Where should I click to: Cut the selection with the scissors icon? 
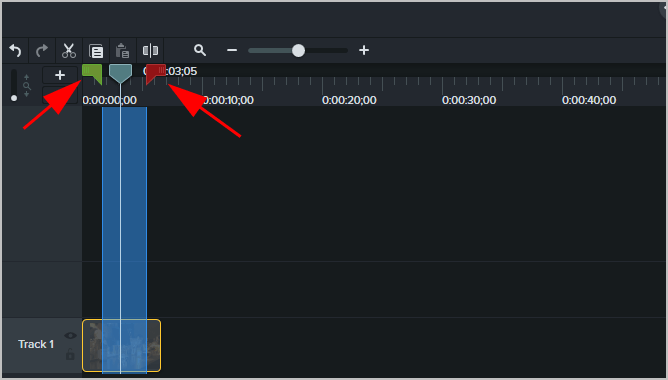tap(69, 51)
